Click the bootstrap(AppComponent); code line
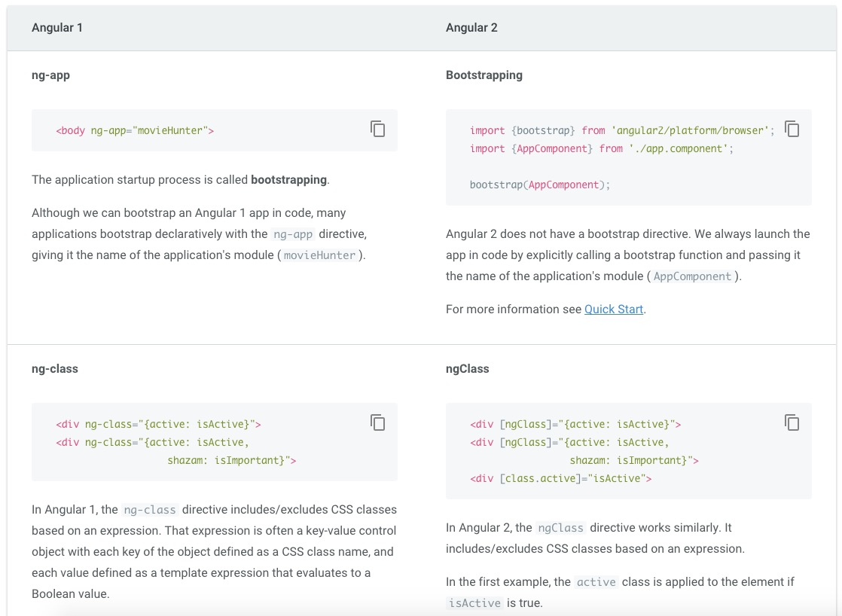The width and height of the screenshot is (842, 616). click(540, 184)
